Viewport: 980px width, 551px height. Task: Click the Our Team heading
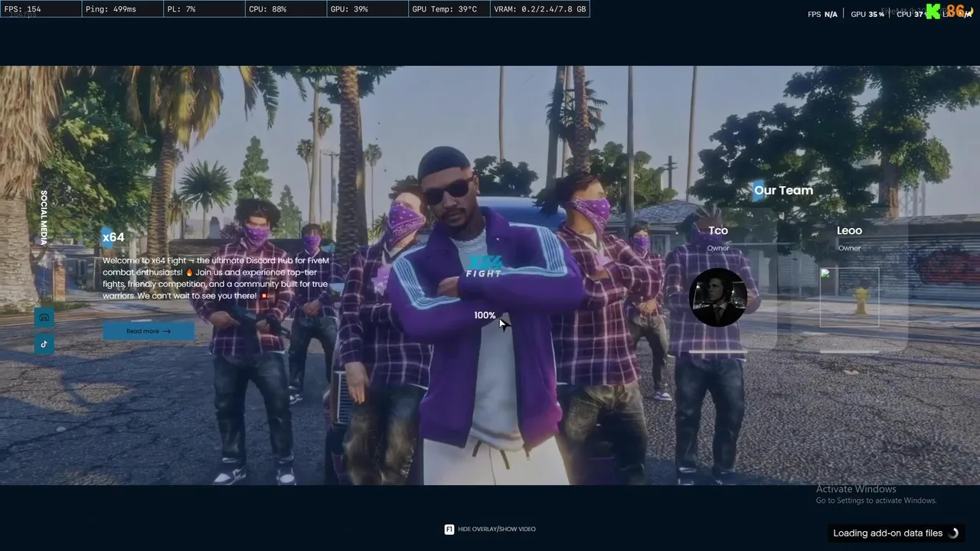pos(783,191)
